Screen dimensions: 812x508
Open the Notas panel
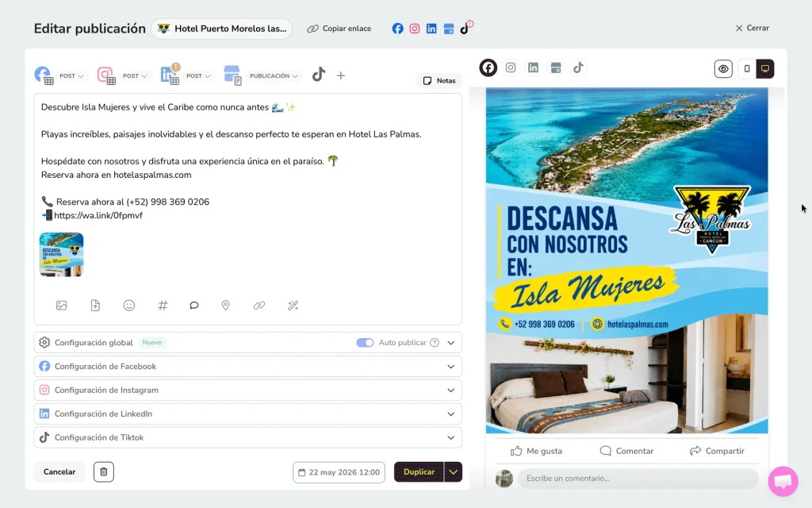439,80
